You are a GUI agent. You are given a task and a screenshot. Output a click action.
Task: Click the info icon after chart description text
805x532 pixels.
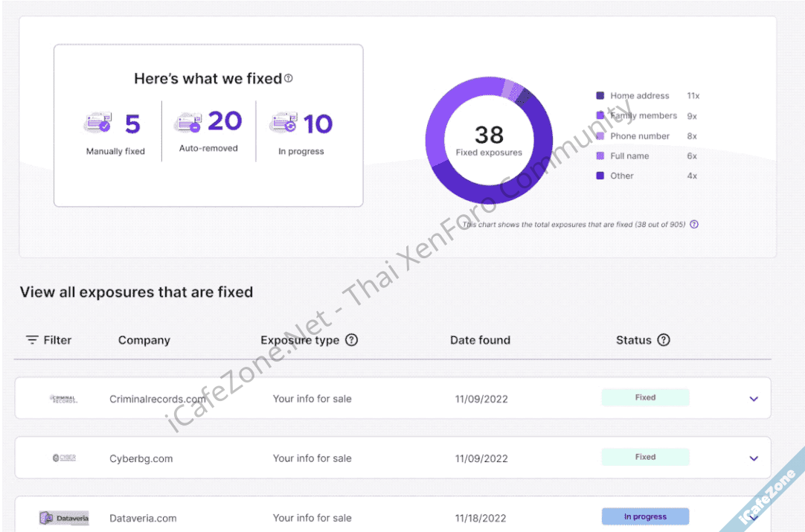(x=694, y=224)
